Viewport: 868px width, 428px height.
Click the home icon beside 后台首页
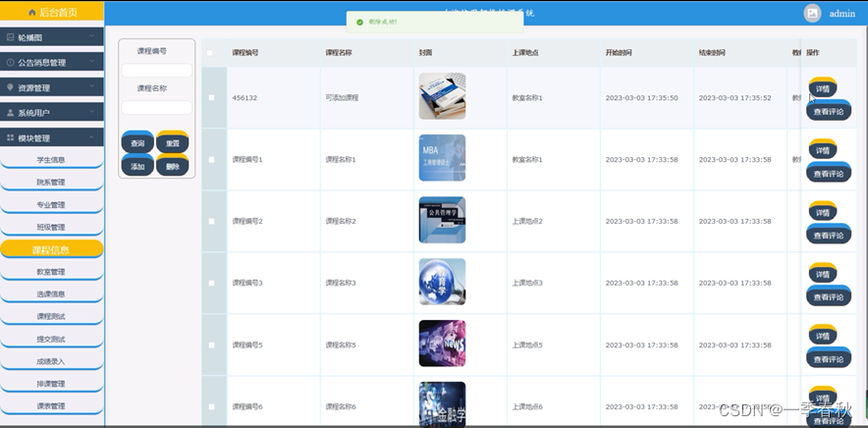pyautogui.click(x=32, y=12)
